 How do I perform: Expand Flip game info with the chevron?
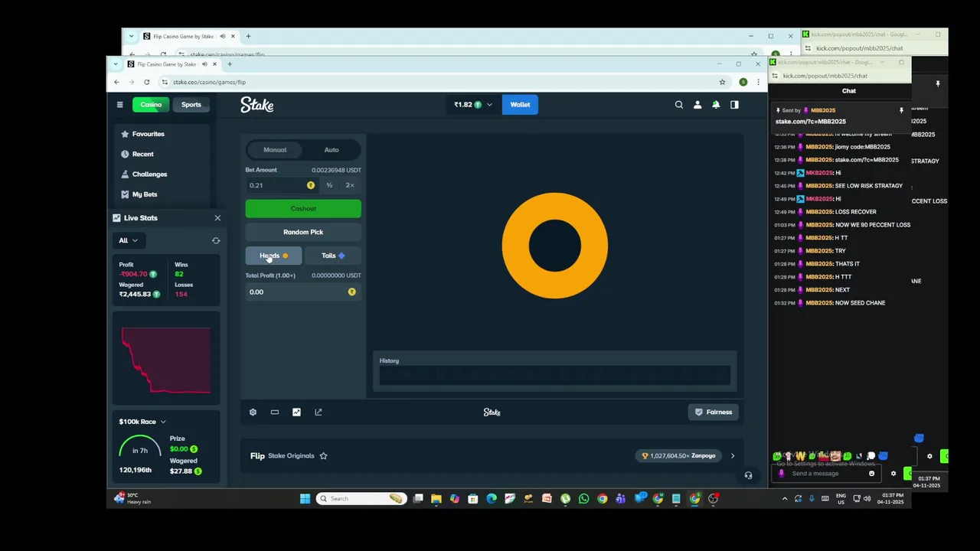click(733, 456)
